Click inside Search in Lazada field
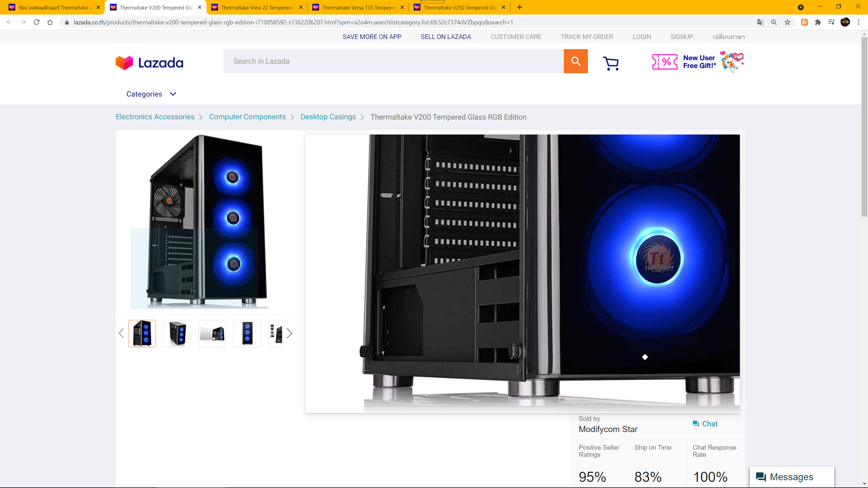This screenshot has width=868, height=488. (x=393, y=61)
